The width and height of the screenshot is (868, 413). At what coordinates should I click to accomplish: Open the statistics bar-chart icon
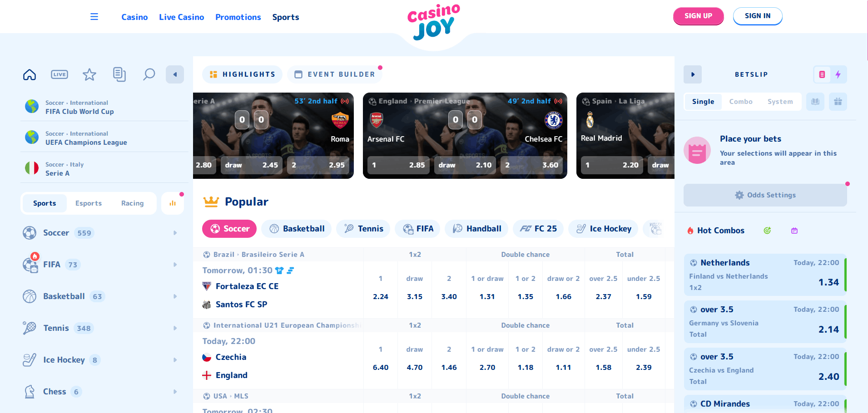pyautogui.click(x=173, y=203)
